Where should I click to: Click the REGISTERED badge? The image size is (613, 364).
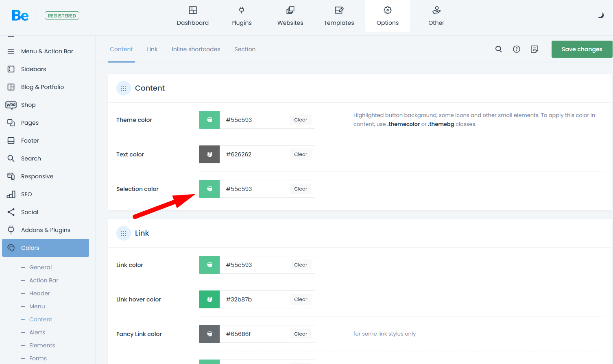[62, 15]
